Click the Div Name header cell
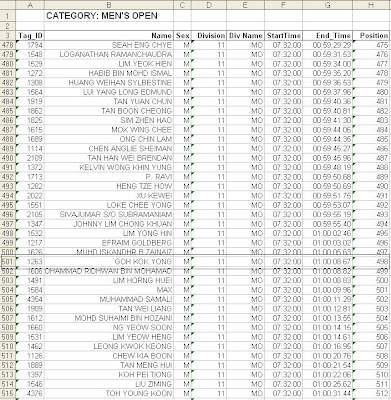The height and width of the screenshot is (400, 391). [246, 35]
